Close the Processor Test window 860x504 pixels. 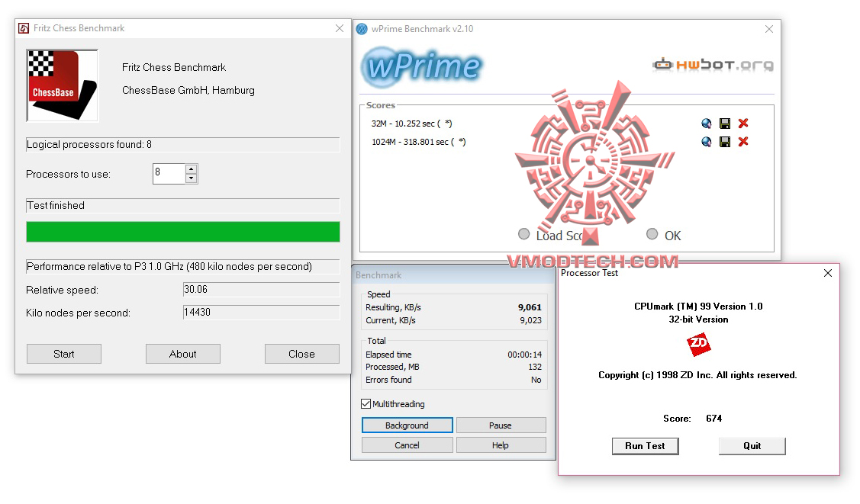[828, 273]
